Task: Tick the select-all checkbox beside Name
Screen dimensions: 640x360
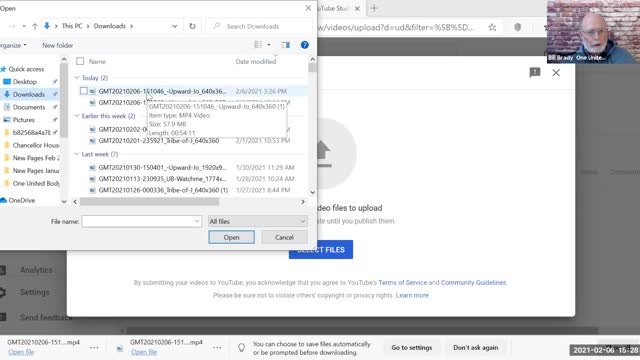Action: point(80,61)
